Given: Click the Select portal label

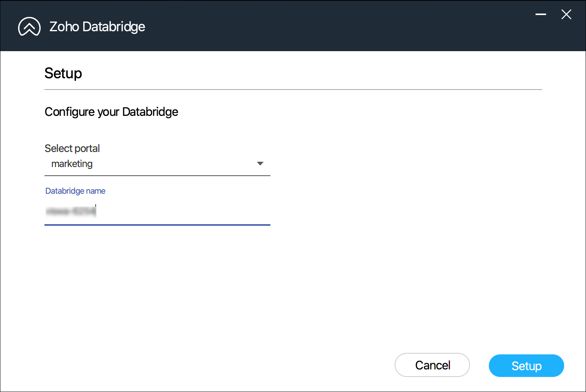Looking at the screenshot, I should coord(72,148).
